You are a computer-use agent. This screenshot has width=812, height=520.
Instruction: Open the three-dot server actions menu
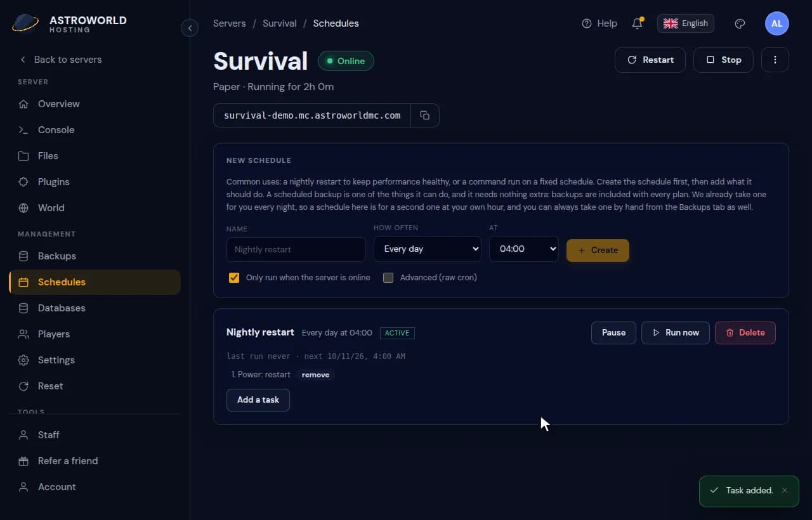coord(775,60)
